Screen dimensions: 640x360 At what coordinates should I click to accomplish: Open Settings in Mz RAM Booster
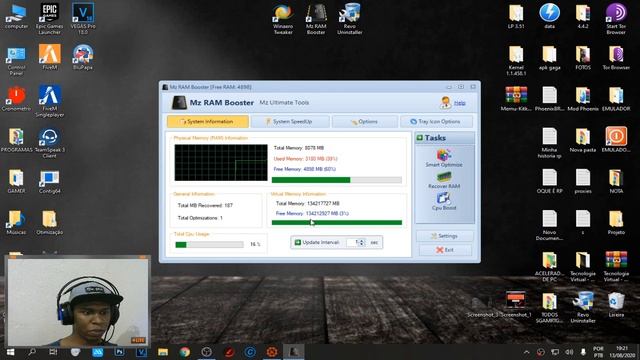444,236
